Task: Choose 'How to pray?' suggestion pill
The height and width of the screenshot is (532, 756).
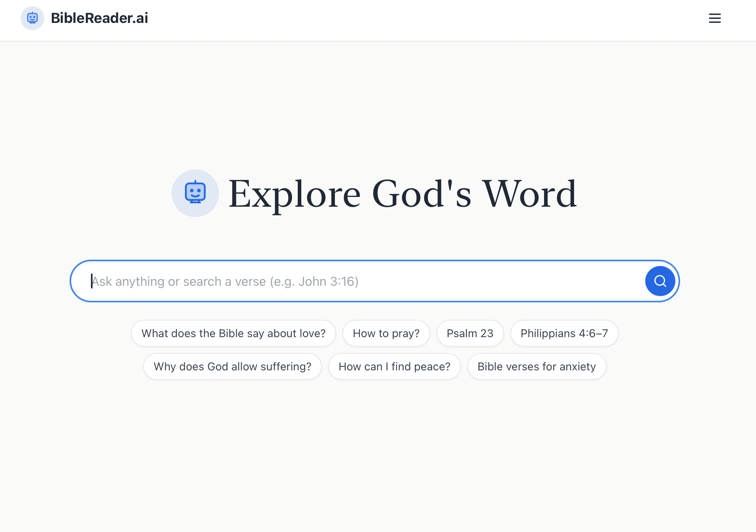Action: (386, 333)
